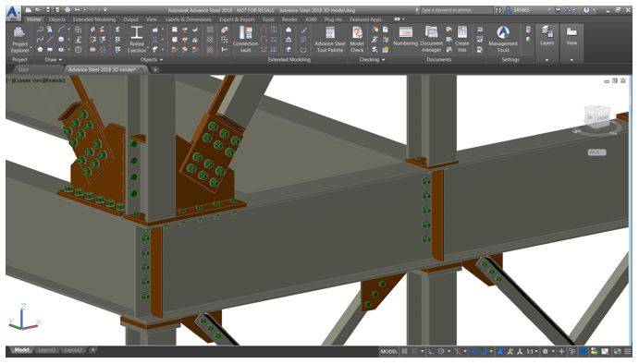The image size is (639, 364).
Task: Click the Create lists icon
Action: click(x=462, y=40)
